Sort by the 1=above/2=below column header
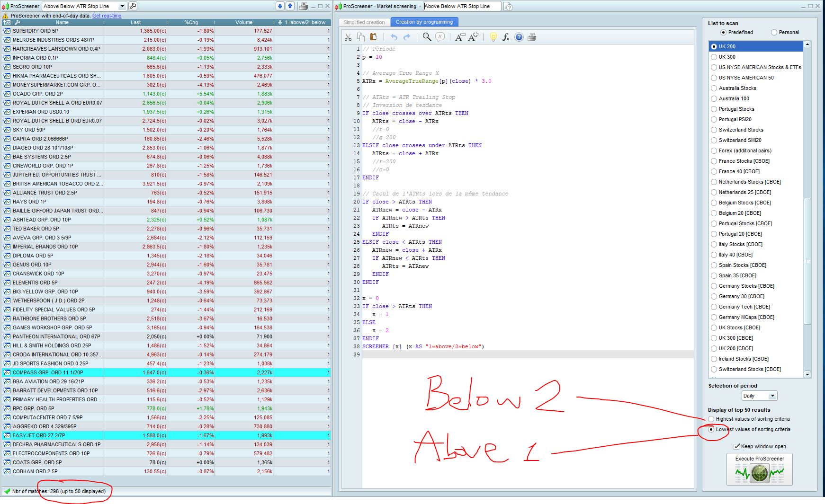The height and width of the screenshot is (504, 825). pyautogui.click(x=302, y=22)
